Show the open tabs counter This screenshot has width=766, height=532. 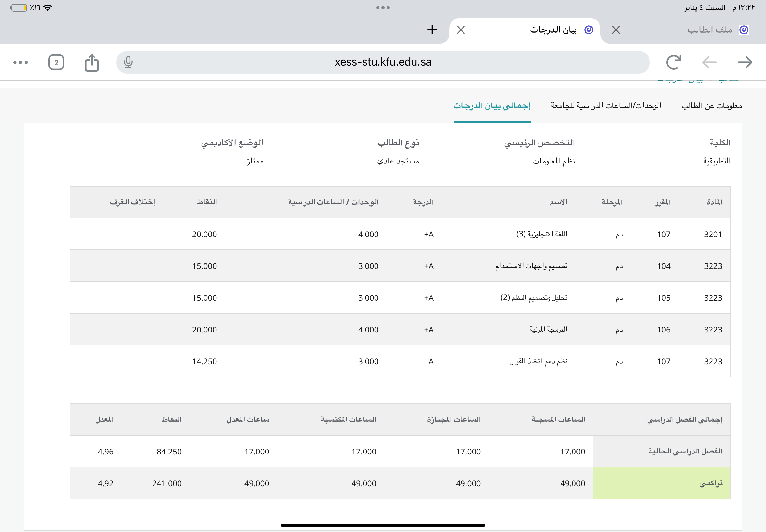pyautogui.click(x=56, y=62)
